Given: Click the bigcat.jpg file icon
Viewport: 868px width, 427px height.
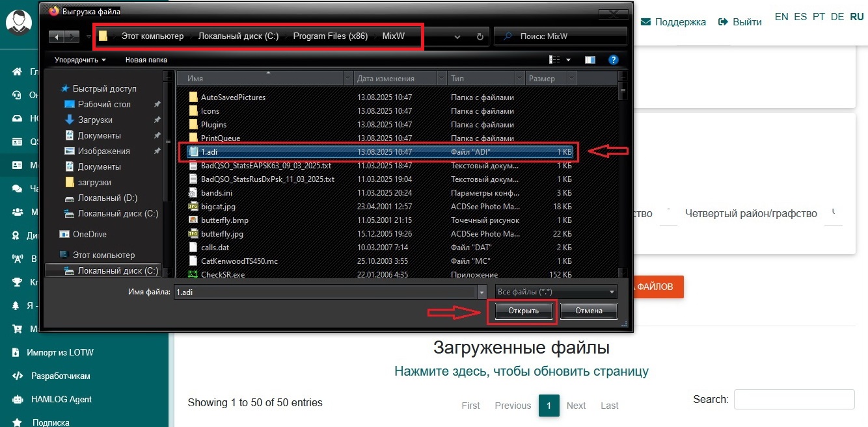Looking at the screenshot, I should (x=193, y=206).
